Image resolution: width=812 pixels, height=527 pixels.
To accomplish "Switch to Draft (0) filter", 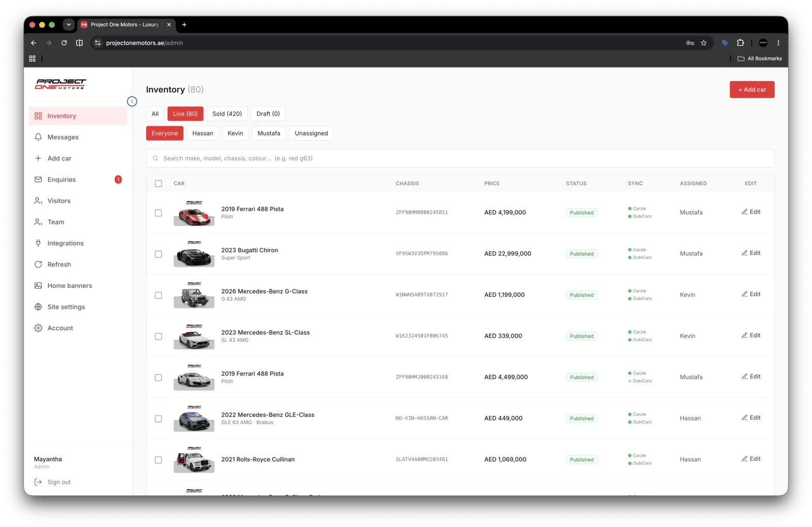I will click(x=268, y=114).
